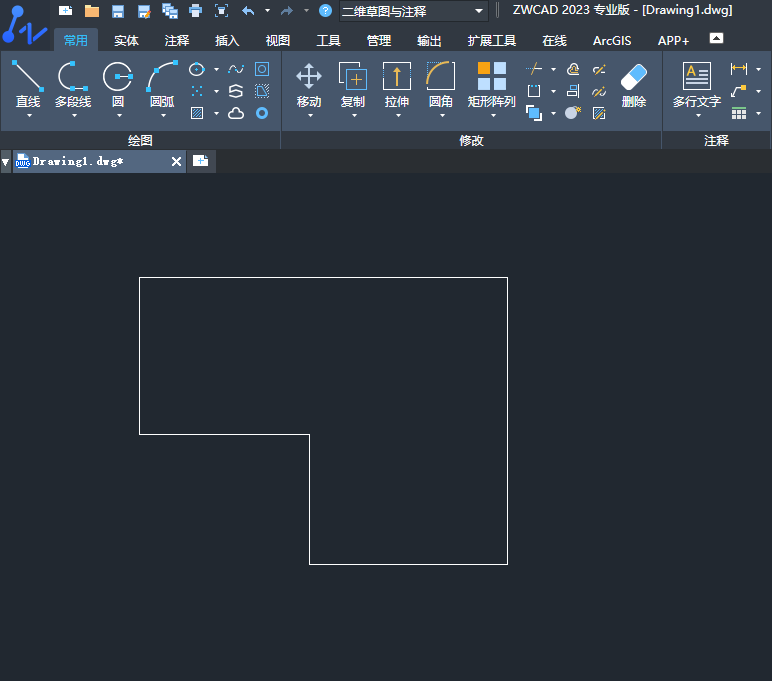Click the Open folder icon
The image size is (772, 681).
pos(92,11)
